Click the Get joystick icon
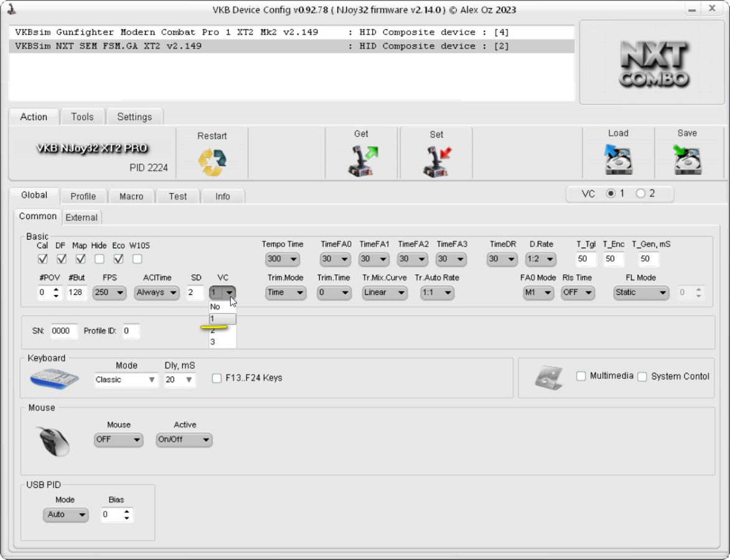 tap(361, 161)
